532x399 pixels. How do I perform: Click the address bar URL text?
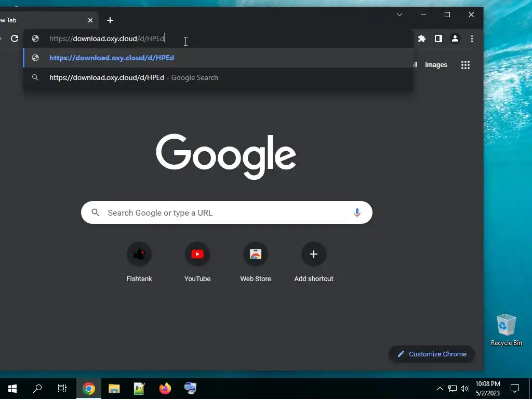tap(107, 38)
